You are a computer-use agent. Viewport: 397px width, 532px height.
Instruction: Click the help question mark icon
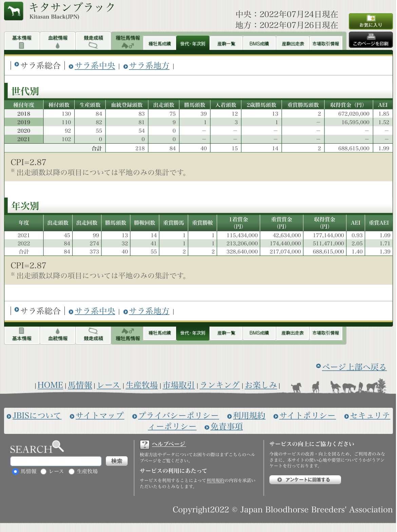145,444
